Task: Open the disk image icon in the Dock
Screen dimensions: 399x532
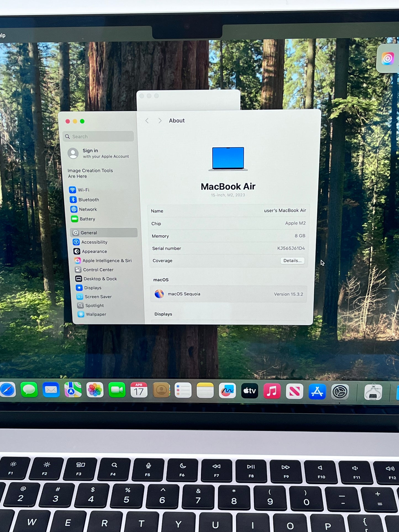Action: click(373, 392)
